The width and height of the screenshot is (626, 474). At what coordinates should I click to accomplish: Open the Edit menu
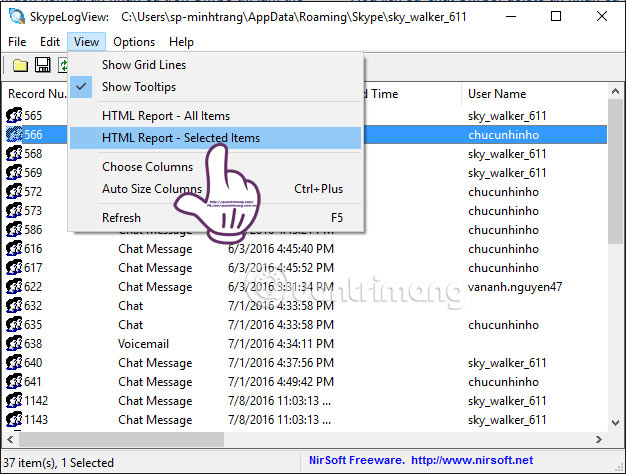click(50, 42)
